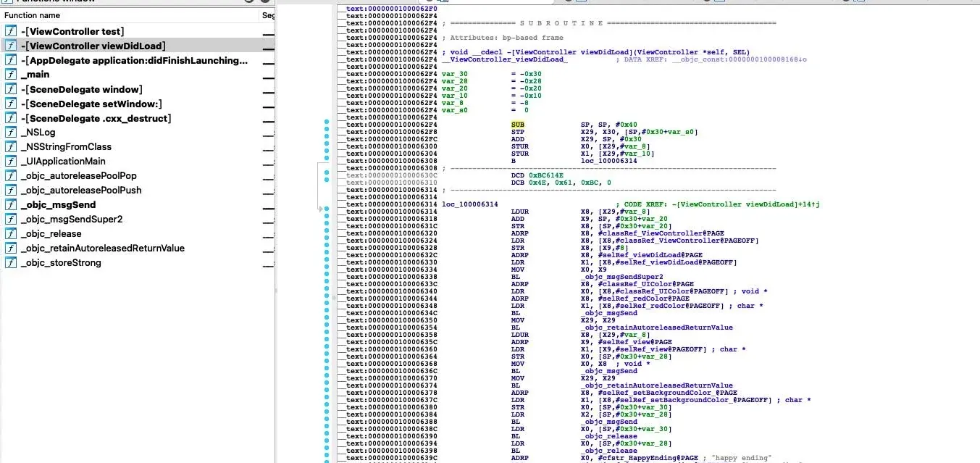Click the function icon beside -[SceneDelegate .cxx_destruct]
Viewport: 980px width, 463px height.
11,118
